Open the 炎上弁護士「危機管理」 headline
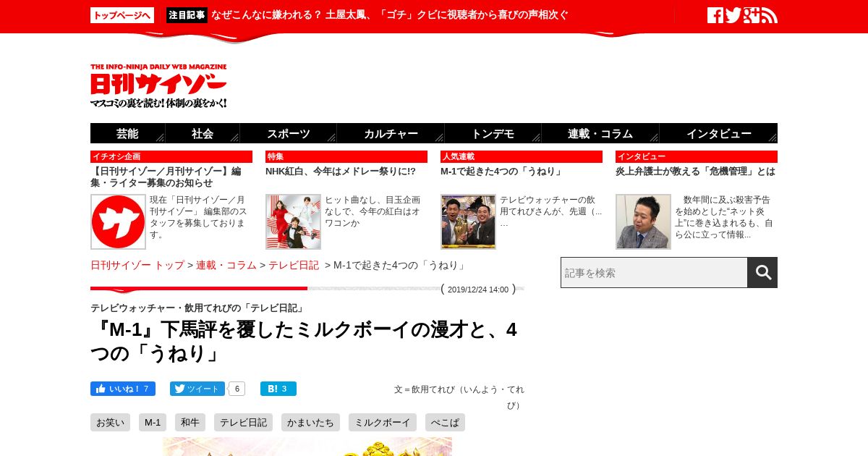 click(695, 172)
